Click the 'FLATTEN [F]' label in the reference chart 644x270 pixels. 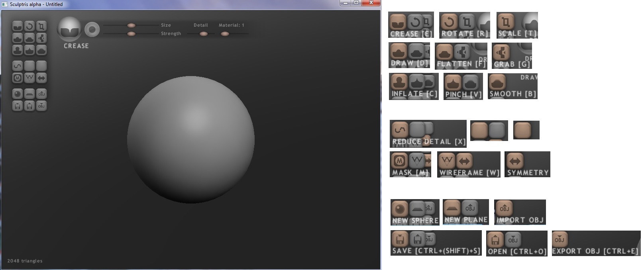[461, 64]
